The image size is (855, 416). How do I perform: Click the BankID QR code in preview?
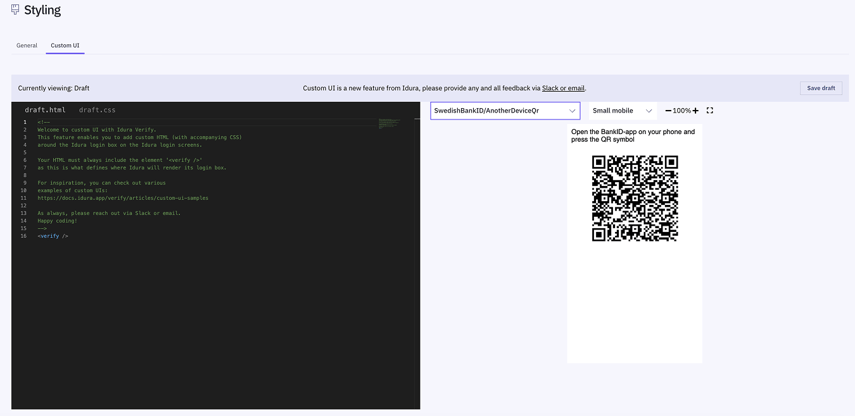point(635,198)
